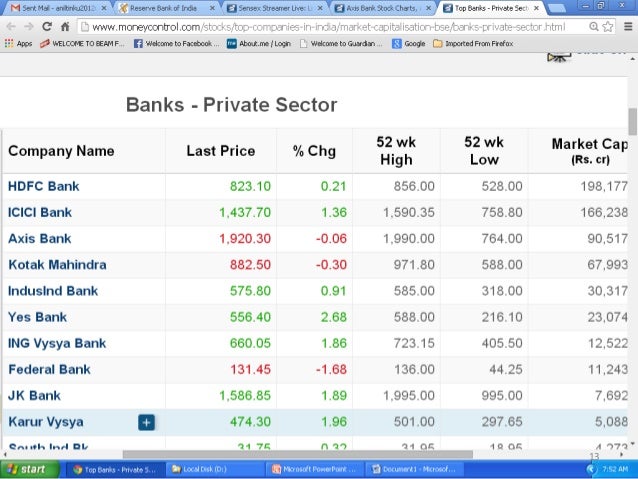Close the Sensex Streamer Live tab

(x=320, y=8)
